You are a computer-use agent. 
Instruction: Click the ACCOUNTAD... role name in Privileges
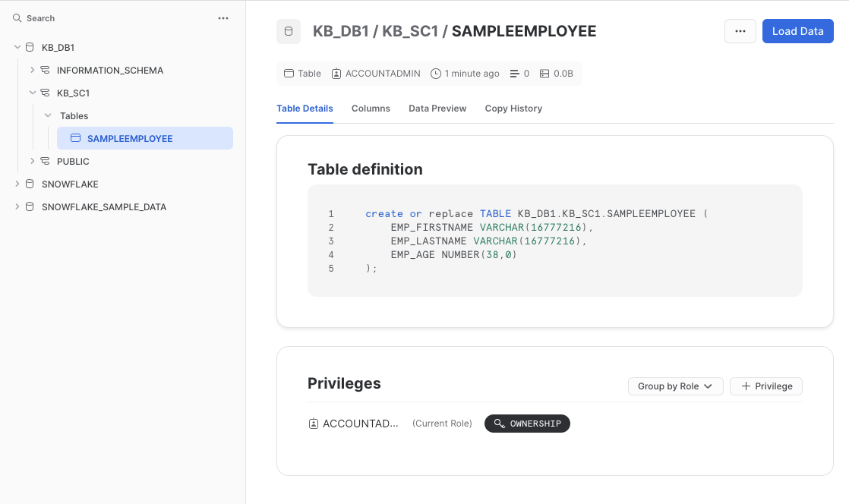pos(361,424)
